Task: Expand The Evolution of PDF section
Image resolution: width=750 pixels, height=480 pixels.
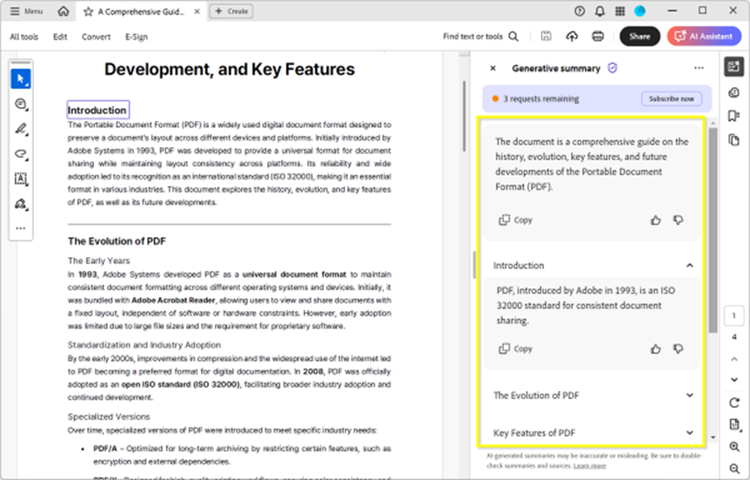Action: (x=689, y=395)
